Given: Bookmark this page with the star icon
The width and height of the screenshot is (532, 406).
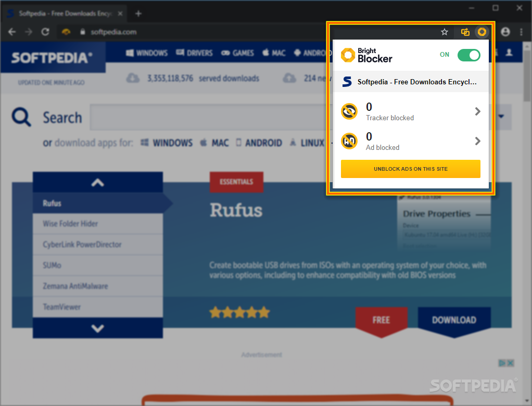Looking at the screenshot, I should [x=445, y=32].
